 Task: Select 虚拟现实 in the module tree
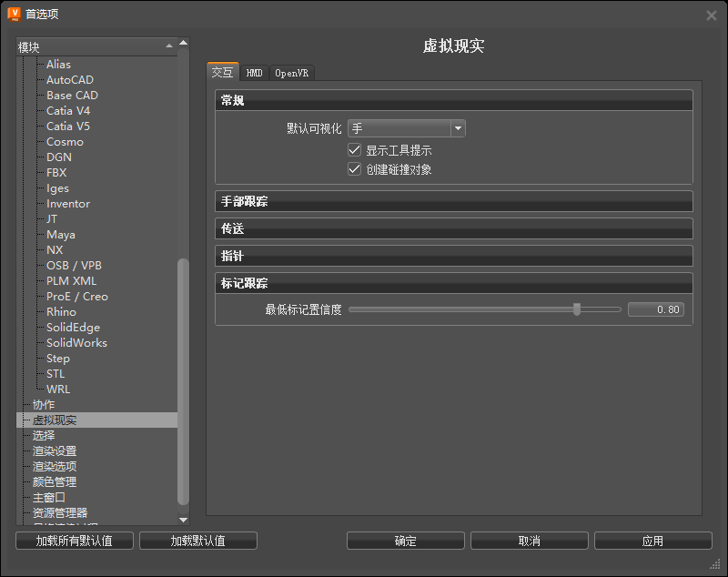pos(55,420)
